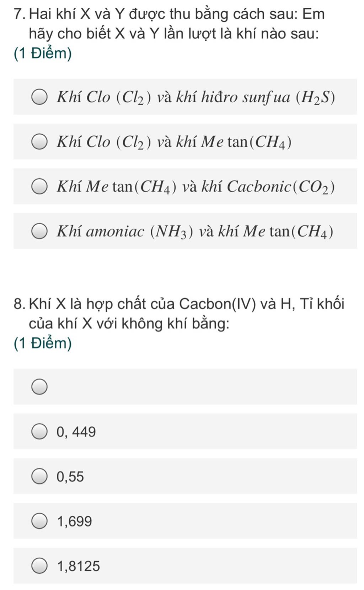Click the text 'Khí Clo (Cl2) và khí hiđro sunfua (H2S)'
Viewport: 364px width, 590px height.
(x=196, y=97)
